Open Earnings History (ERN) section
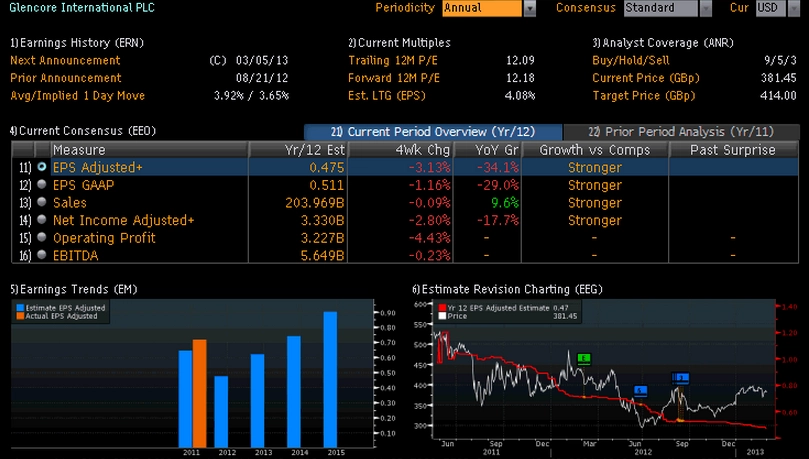The width and height of the screenshot is (809, 459). (77, 43)
